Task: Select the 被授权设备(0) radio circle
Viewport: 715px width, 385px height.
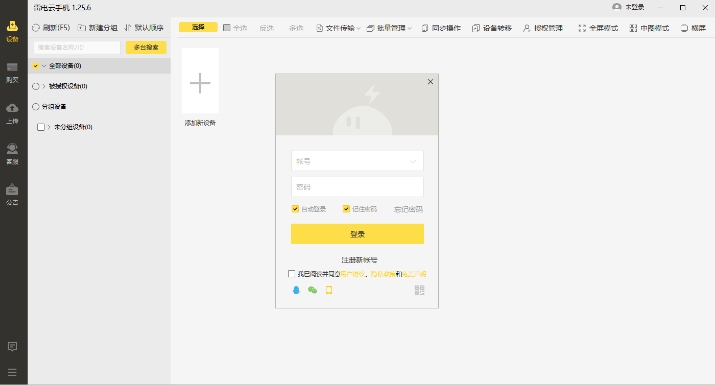Action: (36, 86)
